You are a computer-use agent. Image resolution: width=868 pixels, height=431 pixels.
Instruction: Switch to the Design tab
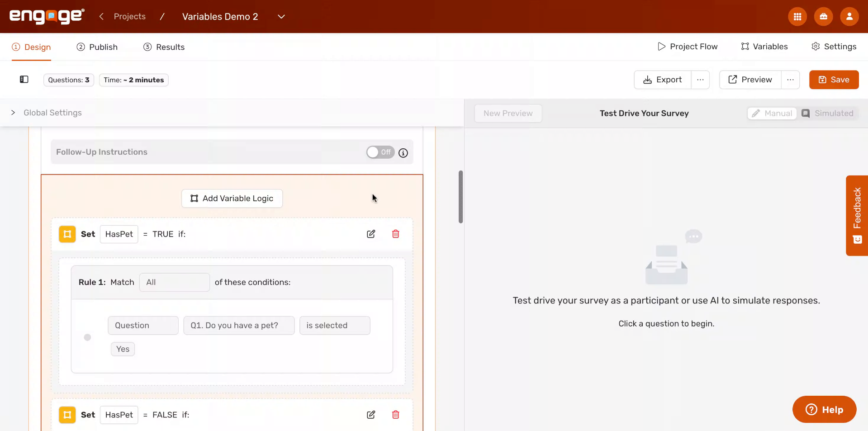pos(31,47)
